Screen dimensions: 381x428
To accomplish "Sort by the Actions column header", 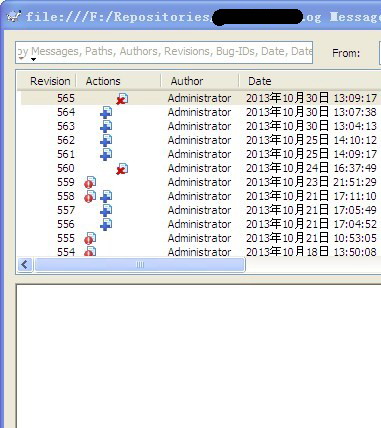I will click(x=103, y=81).
